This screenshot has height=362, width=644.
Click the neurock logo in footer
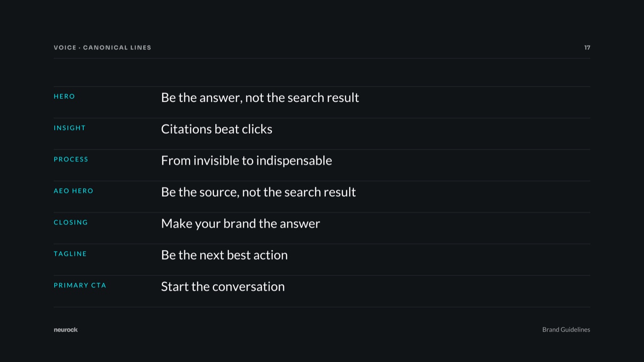[66, 330]
